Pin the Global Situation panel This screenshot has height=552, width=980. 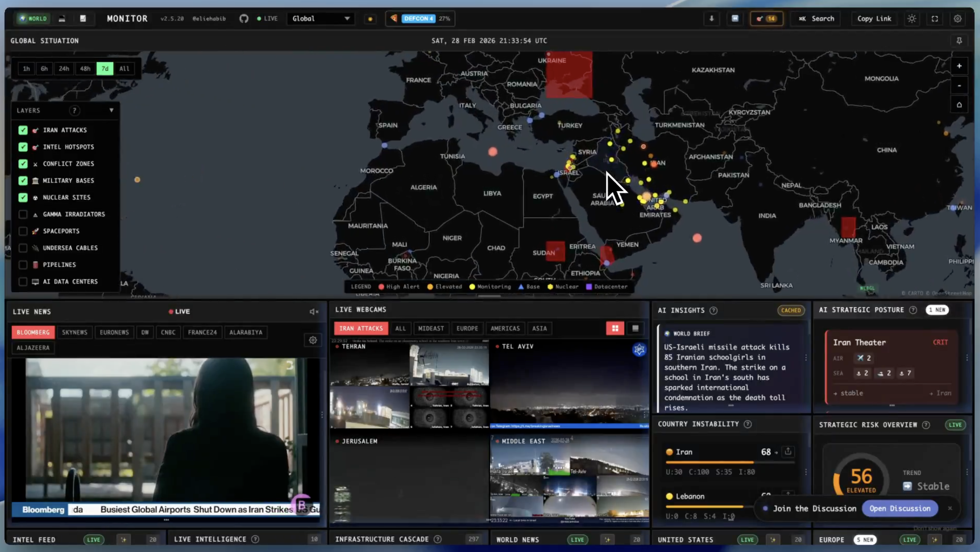[959, 41]
